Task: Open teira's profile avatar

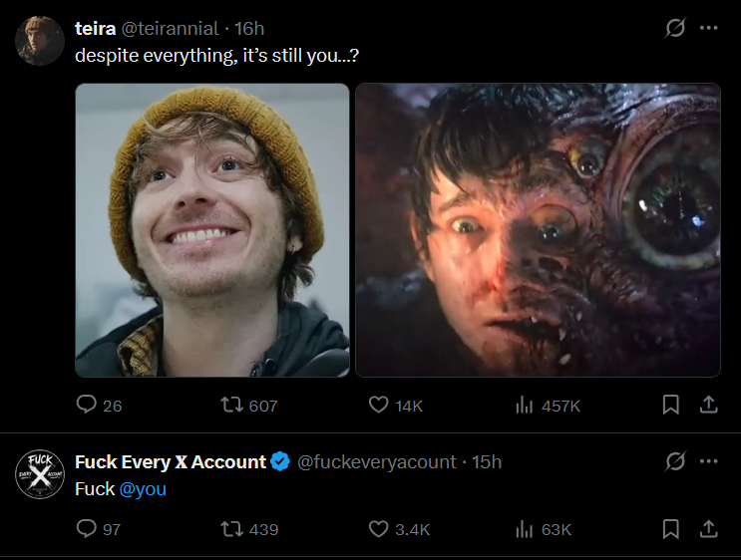Action: tap(40, 41)
